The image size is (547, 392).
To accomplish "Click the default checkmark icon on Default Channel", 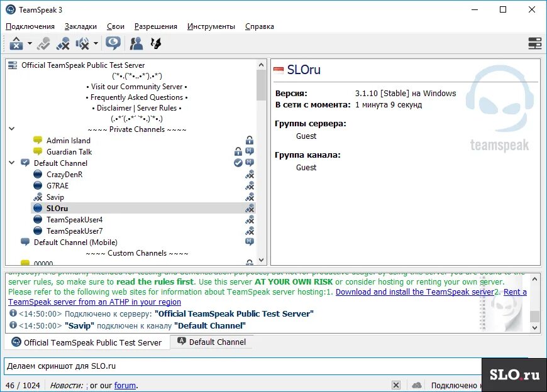I will [238, 163].
